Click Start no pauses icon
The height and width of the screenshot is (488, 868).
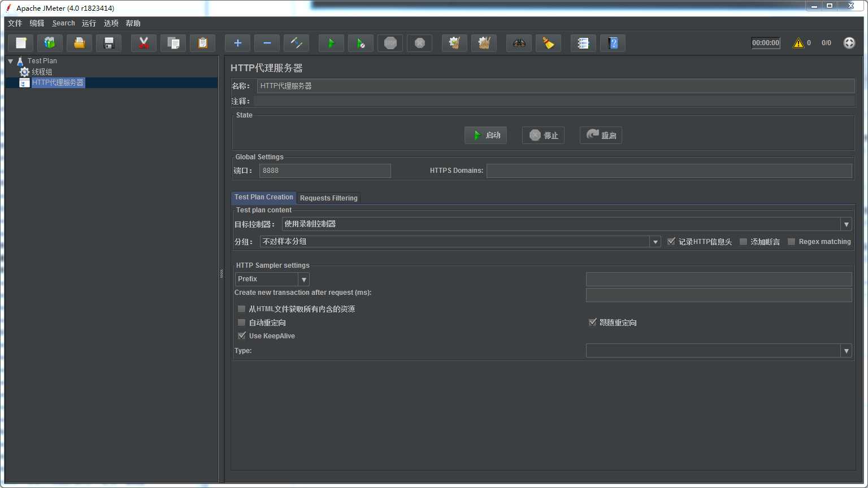click(361, 43)
